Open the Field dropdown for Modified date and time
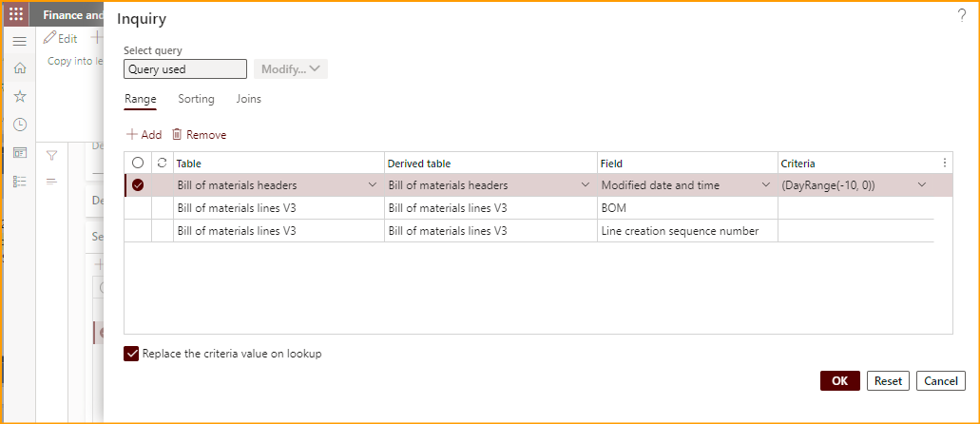Viewport: 980px width, 424px height. (766, 185)
